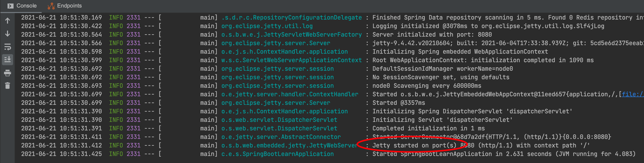Click the 'node0 Scavenging every 600000ms' message
The image size is (644, 163).
tap(427, 86)
